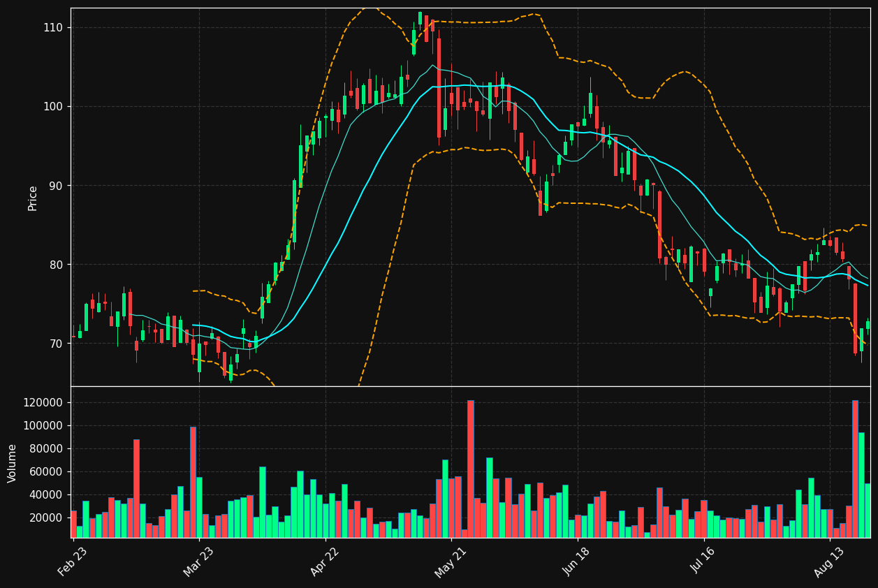Click the 100000 volume axis label
This screenshot has height=588, width=878.
coord(44,425)
